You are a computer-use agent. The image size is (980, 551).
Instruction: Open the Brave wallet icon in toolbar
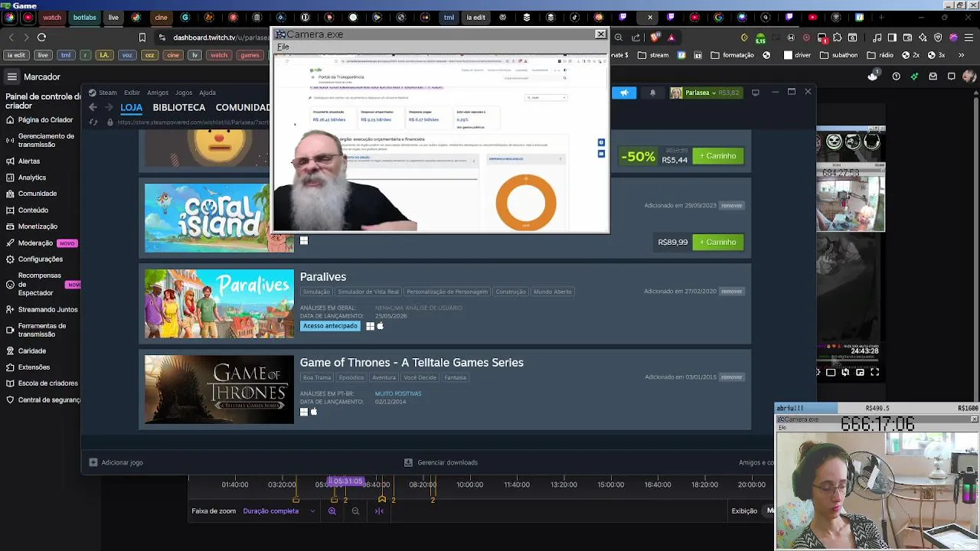tap(907, 37)
